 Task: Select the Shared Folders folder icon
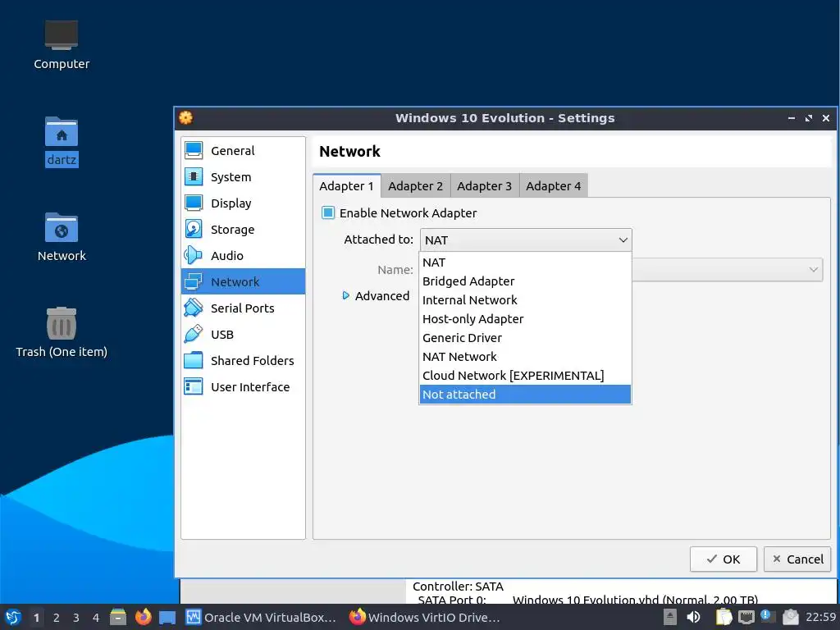point(194,361)
